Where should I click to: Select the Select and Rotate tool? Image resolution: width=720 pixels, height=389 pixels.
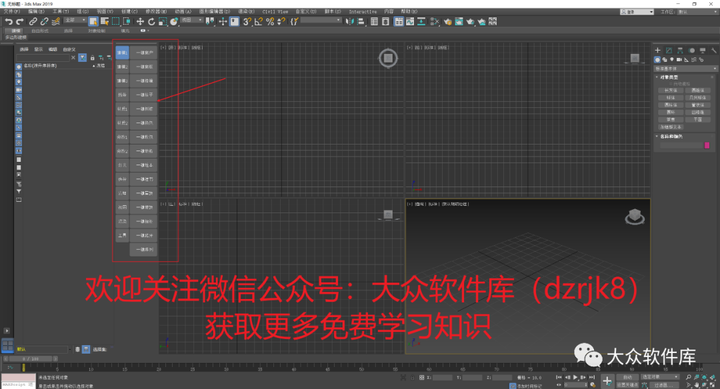[x=151, y=21]
